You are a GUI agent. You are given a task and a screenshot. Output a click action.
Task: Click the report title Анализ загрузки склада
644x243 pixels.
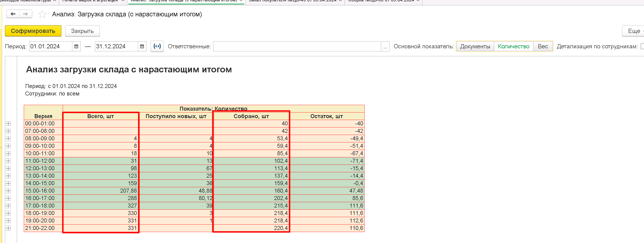129,69
